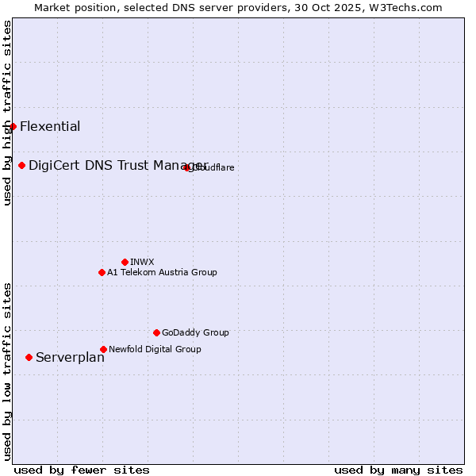Click the 'used by many sites' axis label
The image size is (476, 476).
pyautogui.click(x=398, y=470)
